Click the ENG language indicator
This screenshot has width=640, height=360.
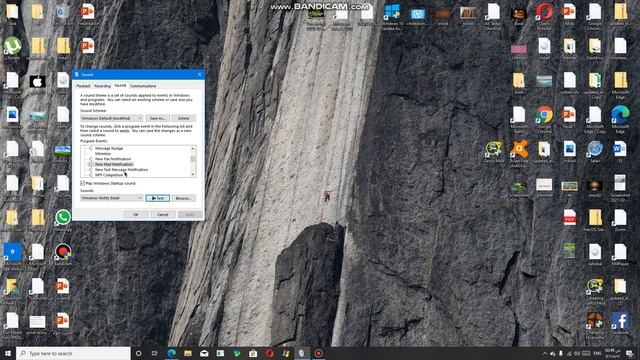click(x=597, y=353)
